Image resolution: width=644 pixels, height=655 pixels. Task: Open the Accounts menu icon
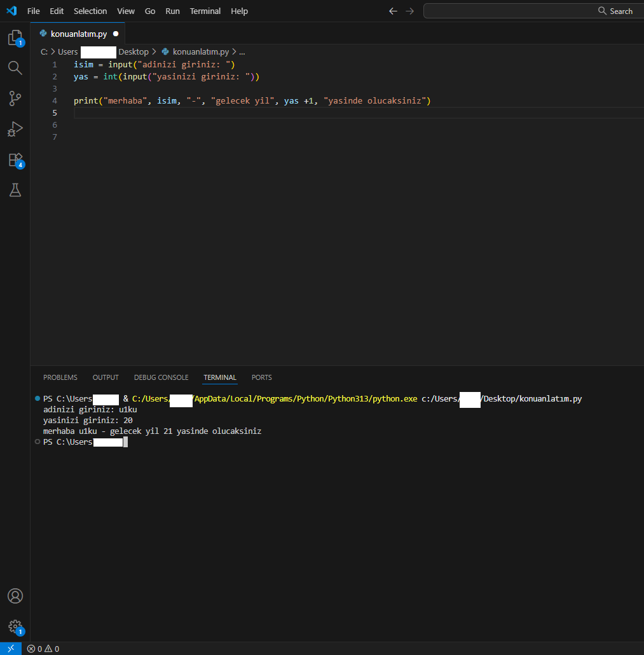pyautogui.click(x=15, y=596)
